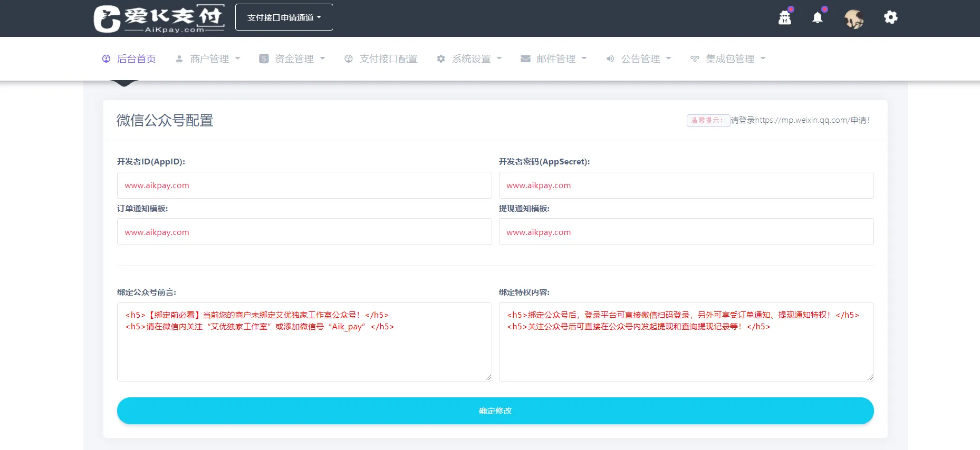Click the 资金管理 dollar icon
980x450 pixels.
pyautogui.click(x=264, y=58)
